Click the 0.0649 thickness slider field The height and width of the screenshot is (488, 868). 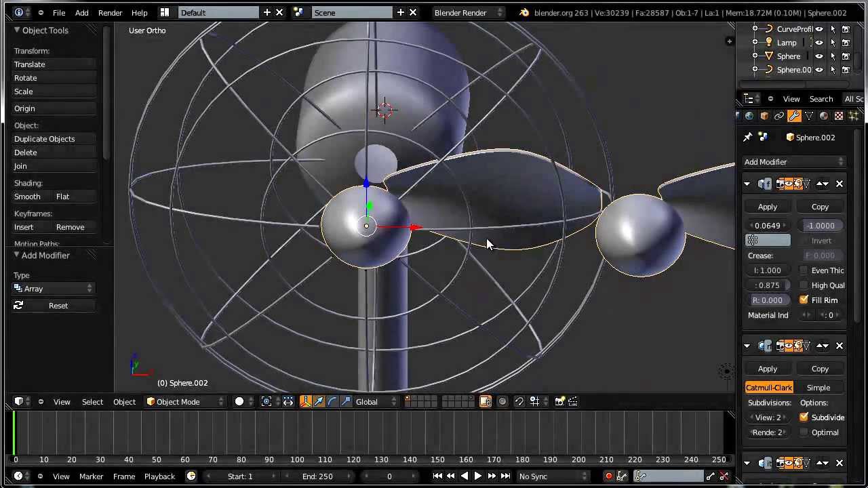(768, 226)
